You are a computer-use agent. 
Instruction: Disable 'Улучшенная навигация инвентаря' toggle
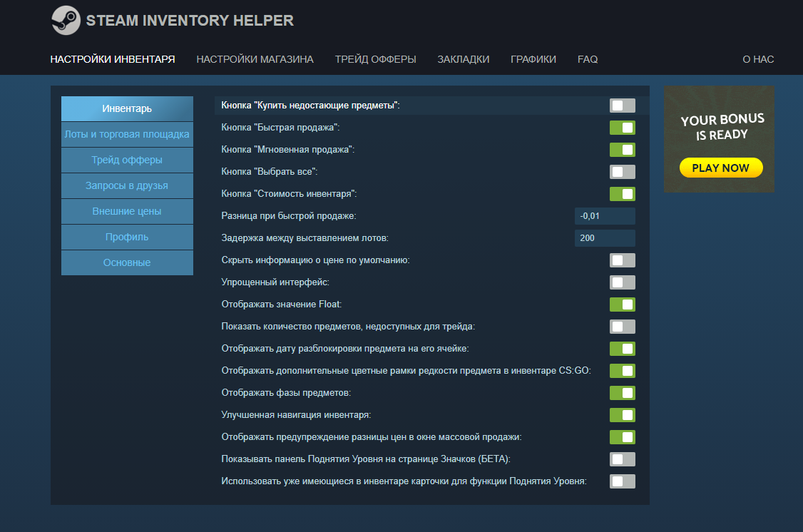click(x=623, y=415)
